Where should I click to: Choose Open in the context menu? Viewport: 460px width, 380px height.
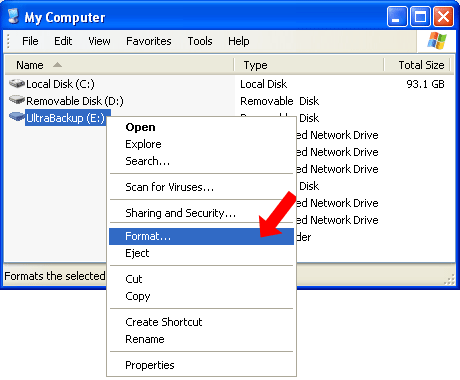coord(201,127)
